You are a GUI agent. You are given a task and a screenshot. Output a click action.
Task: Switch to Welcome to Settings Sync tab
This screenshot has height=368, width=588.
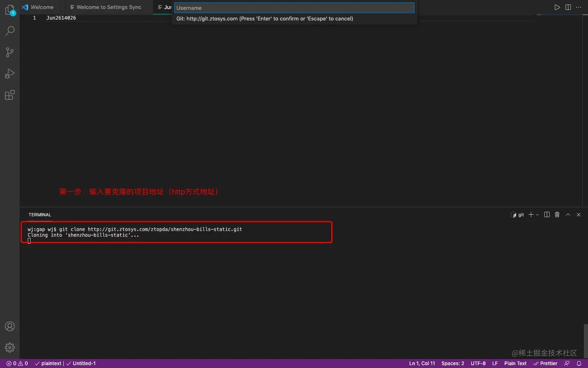(x=106, y=7)
